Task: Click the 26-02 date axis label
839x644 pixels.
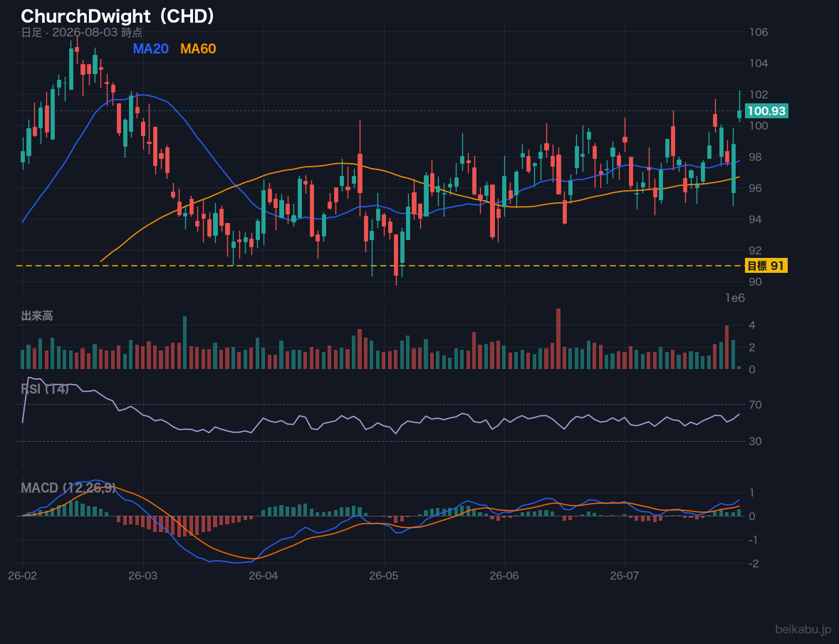Action: point(23,576)
